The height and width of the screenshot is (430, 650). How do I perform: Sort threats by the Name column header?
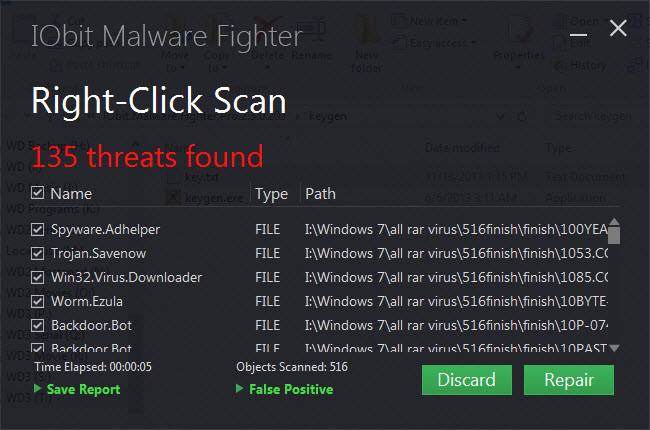click(x=71, y=193)
